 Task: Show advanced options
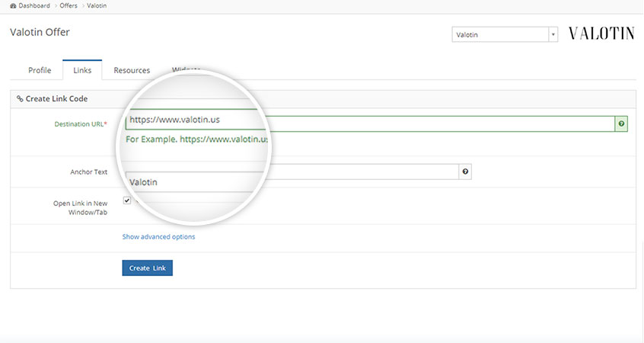pyautogui.click(x=158, y=237)
